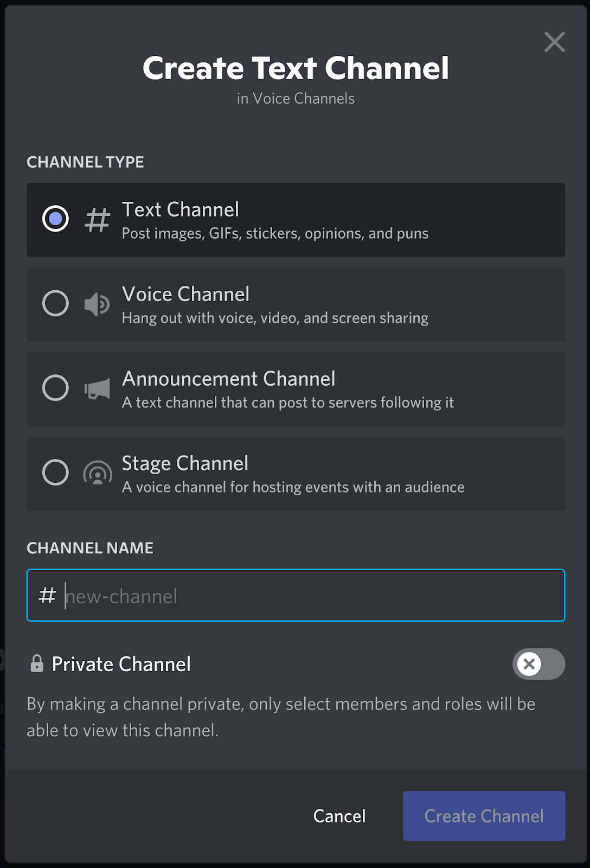
Task: Click the close X at the dialog top
Action: (x=554, y=42)
